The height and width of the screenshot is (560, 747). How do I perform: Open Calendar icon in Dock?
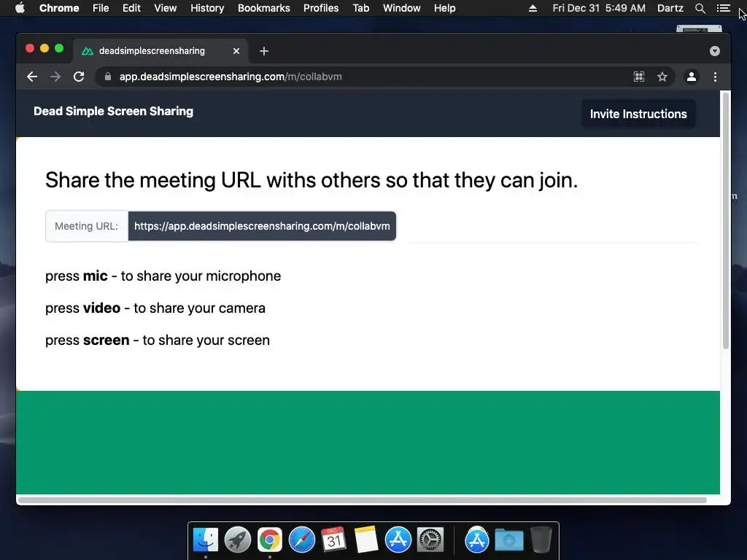pyautogui.click(x=334, y=540)
